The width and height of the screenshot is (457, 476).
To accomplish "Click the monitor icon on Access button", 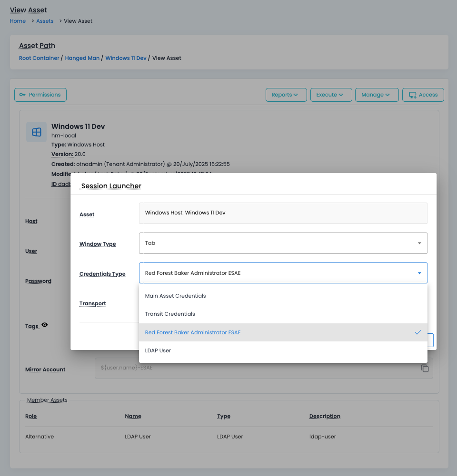I will [x=412, y=95].
